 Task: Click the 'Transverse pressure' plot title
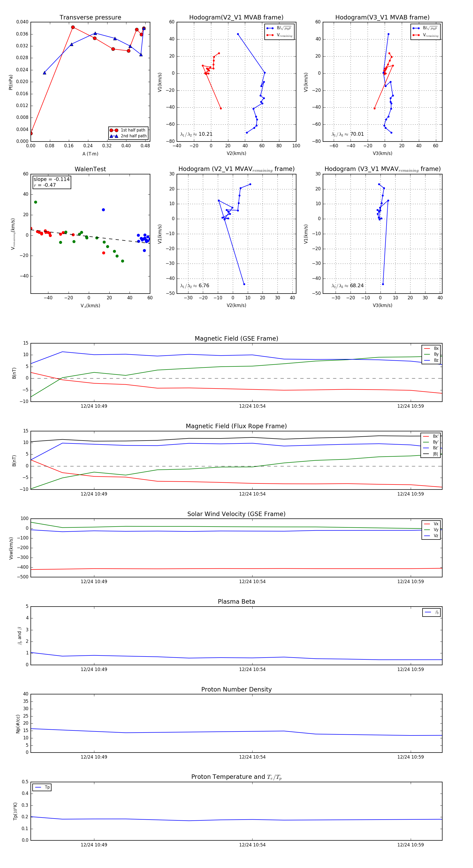pos(90,18)
